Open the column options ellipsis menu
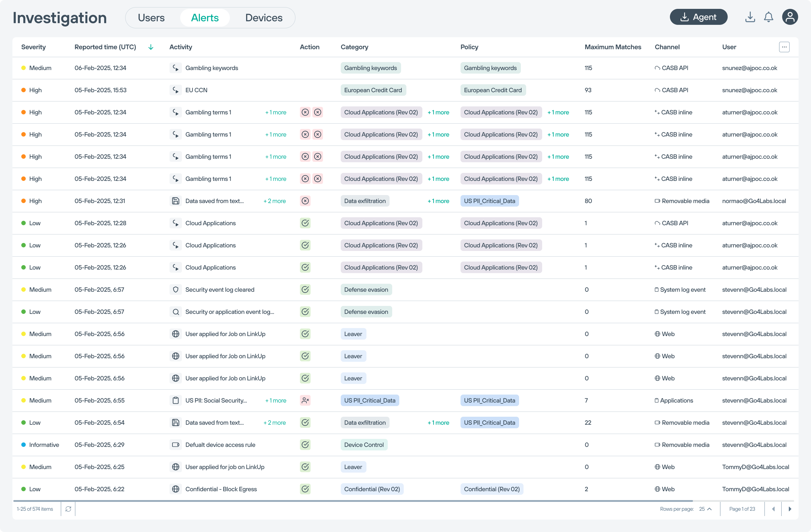This screenshot has height=532, width=811. (x=784, y=47)
